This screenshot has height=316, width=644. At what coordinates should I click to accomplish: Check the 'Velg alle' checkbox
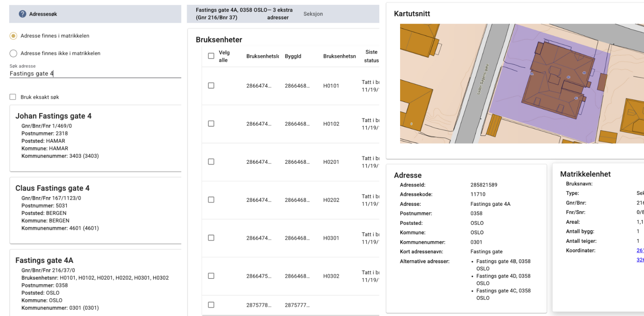click(211, 56)
